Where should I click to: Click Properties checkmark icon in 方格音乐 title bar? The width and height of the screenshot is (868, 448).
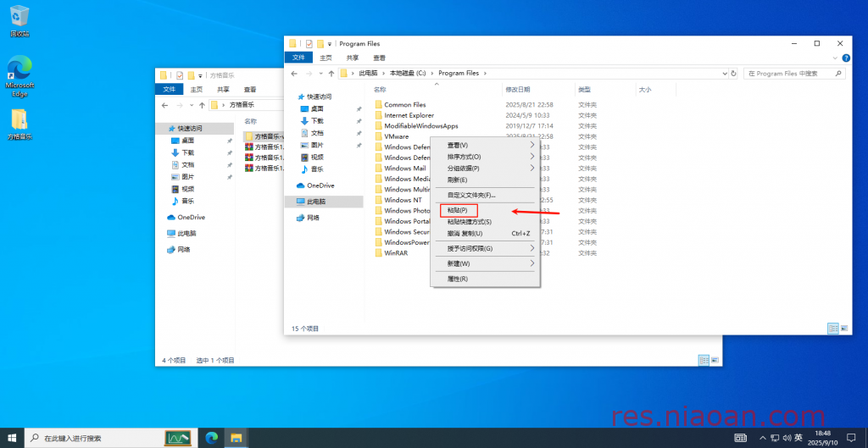[x=180, y=75]
